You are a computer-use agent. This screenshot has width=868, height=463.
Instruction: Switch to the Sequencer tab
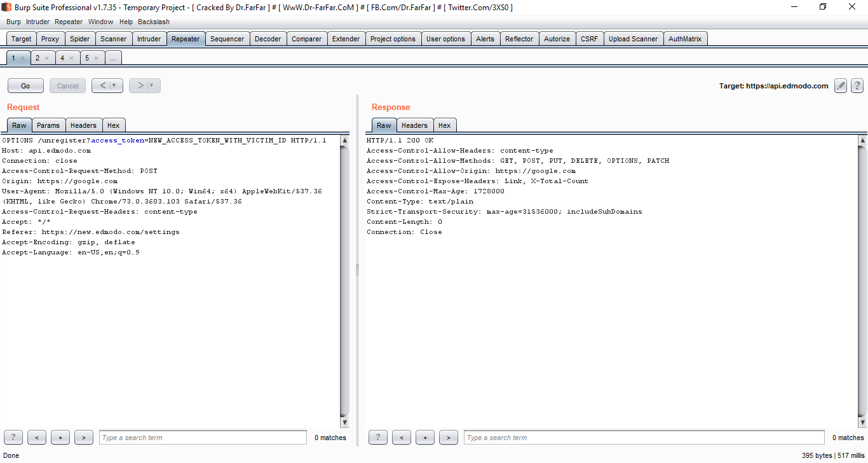pos(227,39)
